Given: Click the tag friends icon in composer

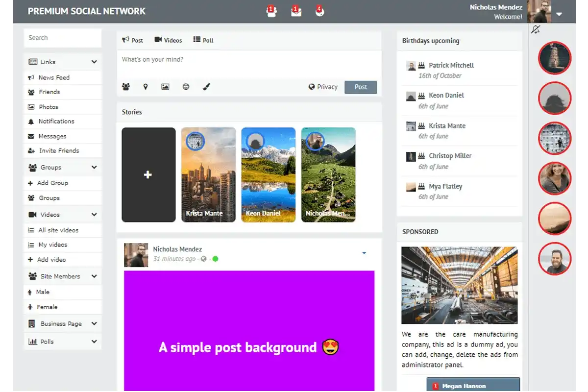Looking at the screenshot, I should point(126,87).
